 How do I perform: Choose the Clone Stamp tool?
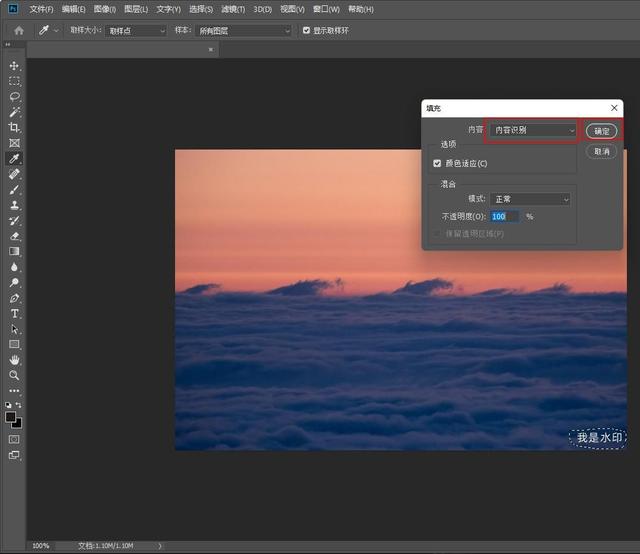14,205
